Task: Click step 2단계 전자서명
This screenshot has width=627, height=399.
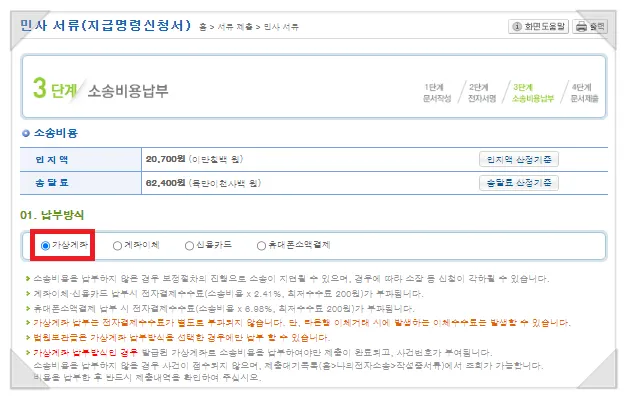Action: tap(482, 93)
